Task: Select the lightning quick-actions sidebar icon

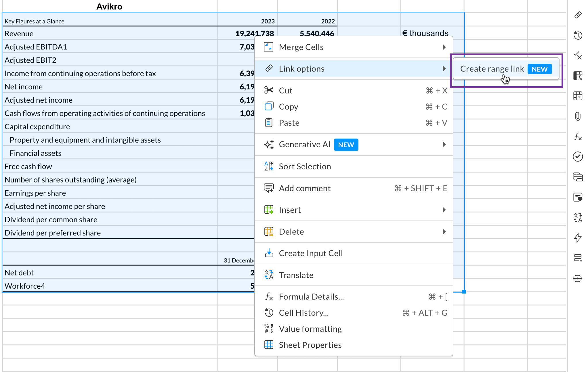Action: [578, 238]
